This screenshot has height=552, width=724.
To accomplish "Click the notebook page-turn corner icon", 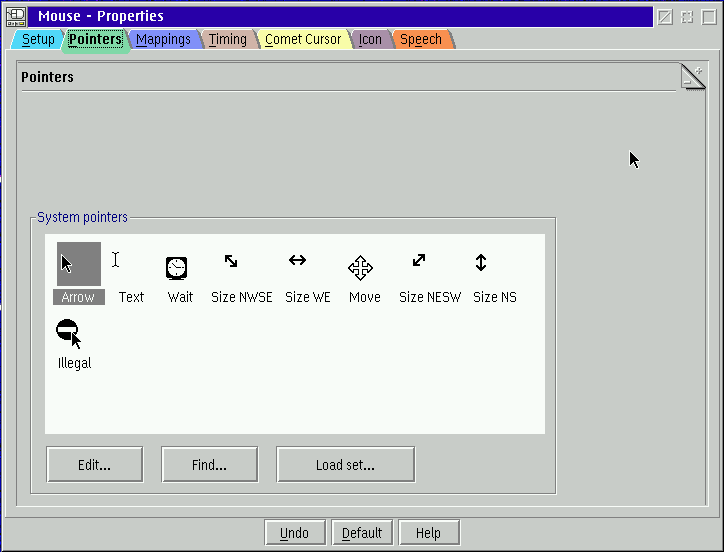I will pos(693,77).
